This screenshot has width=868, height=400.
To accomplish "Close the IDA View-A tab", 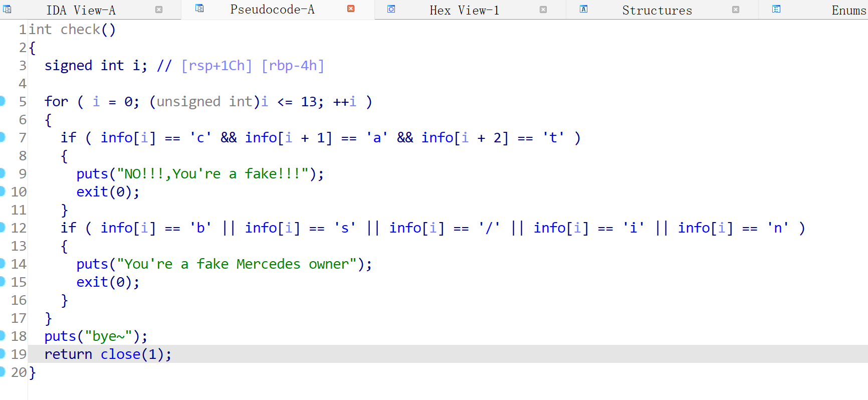I will tap(159, 10).
